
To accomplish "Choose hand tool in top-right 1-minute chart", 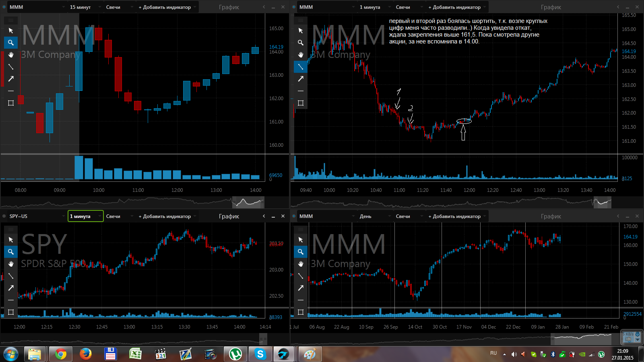I will [x=301, y=55].
